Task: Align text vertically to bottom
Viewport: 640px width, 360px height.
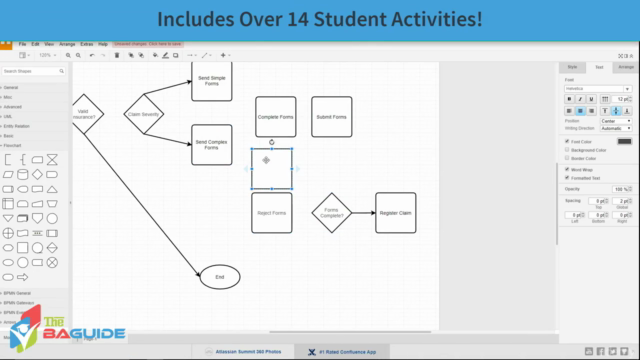Action: [x=627, y=111]
